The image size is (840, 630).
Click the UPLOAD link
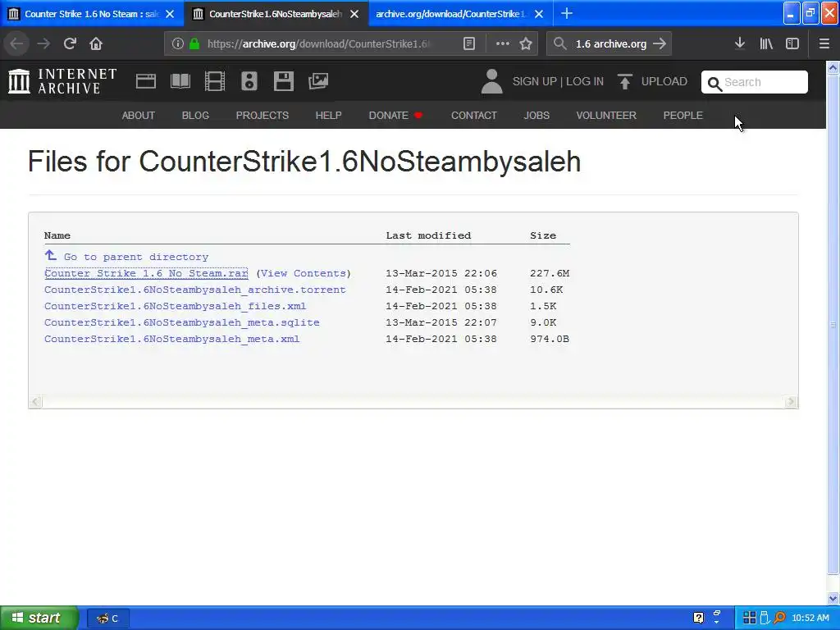point(664,81)
